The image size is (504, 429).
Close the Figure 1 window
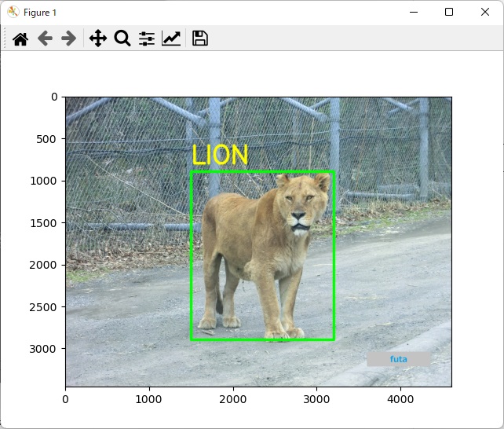pyautogui.click(x=485, y=13)
